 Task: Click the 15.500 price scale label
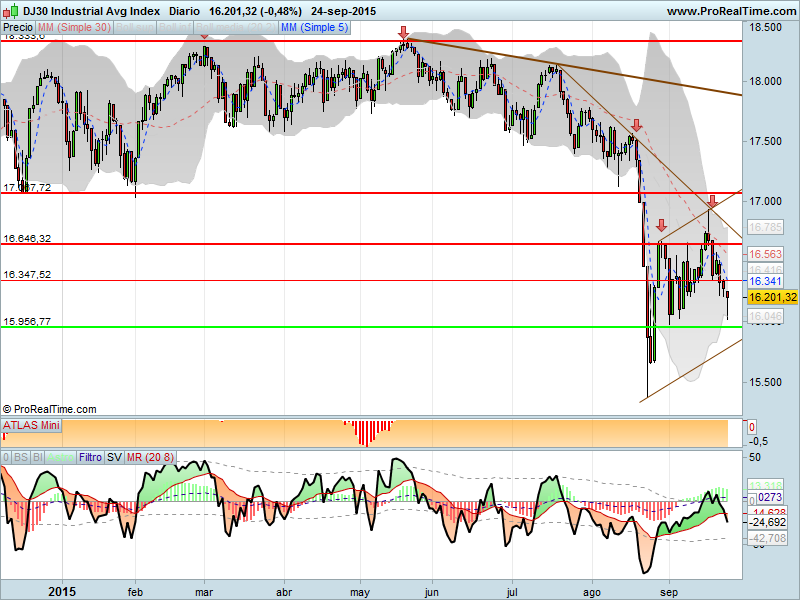point(765,382)
